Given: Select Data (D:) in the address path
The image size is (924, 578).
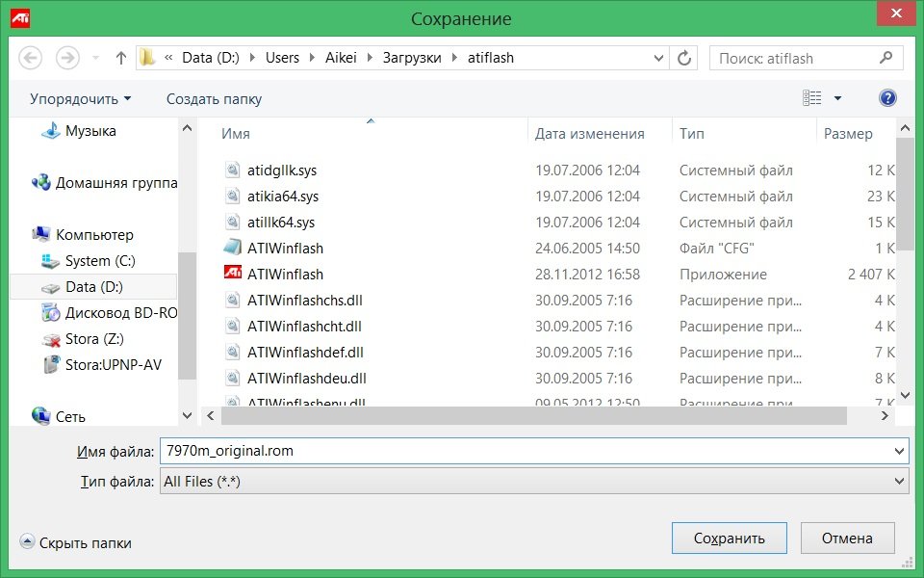Looking at the screenshot, I should coord(211,58).
